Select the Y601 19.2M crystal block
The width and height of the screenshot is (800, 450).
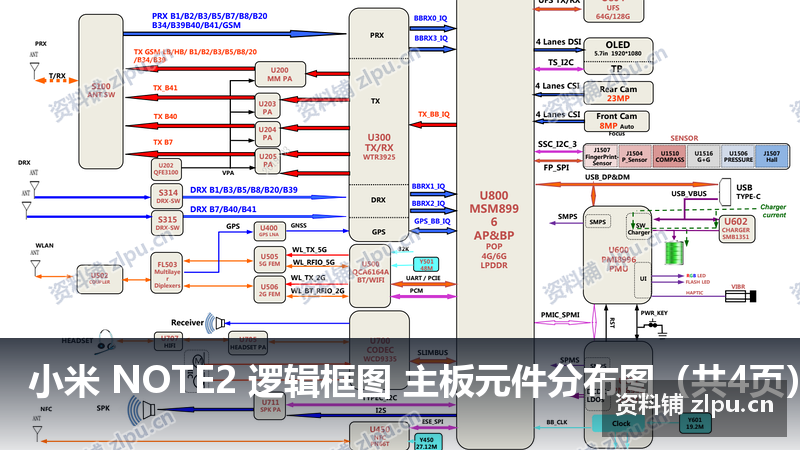pyautogui.click(x=695, y=423)
